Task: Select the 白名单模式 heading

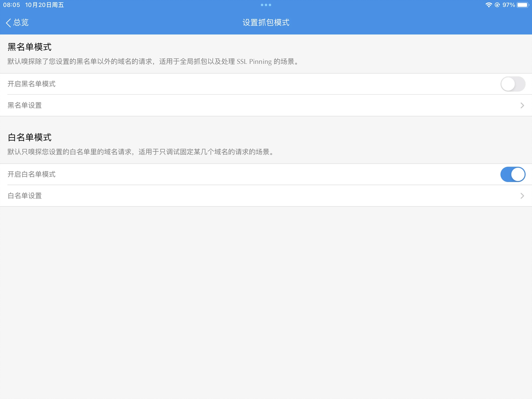Action: (29, 137)
